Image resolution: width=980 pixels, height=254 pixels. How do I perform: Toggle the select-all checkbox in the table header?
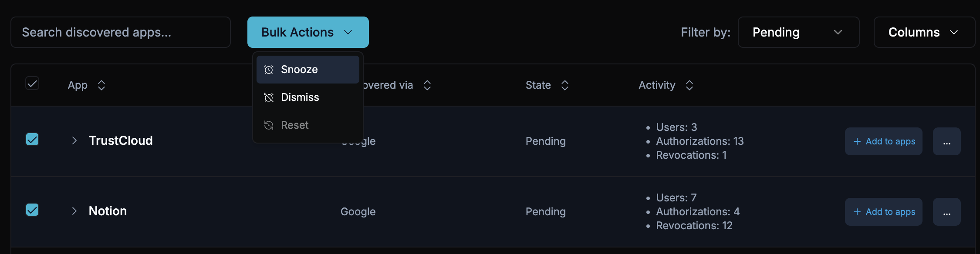[x=32, y=83]
